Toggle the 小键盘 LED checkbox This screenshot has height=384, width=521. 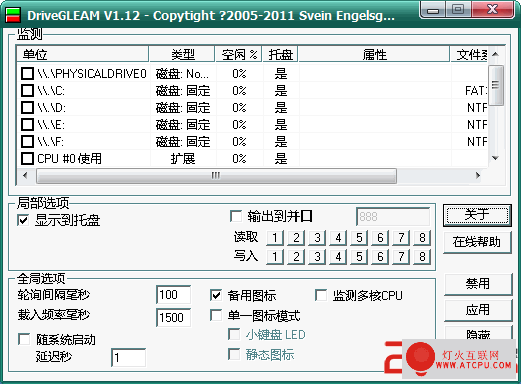click(234, 335)
